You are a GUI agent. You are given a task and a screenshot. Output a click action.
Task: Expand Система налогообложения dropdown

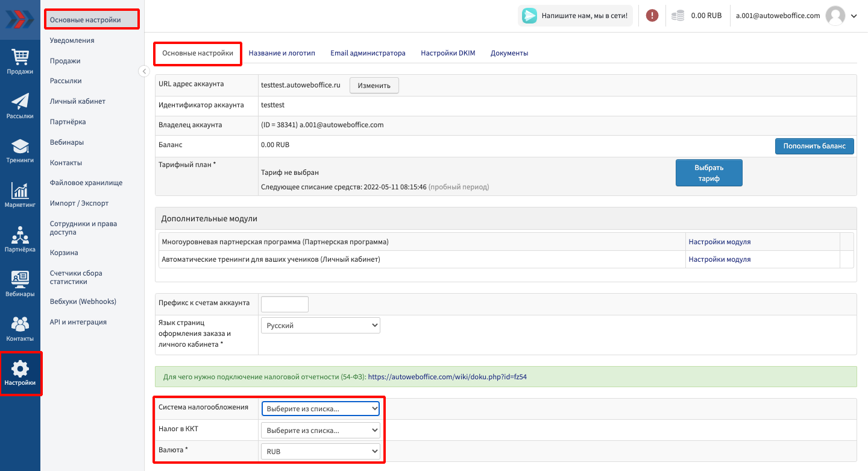tap(321, 409)
